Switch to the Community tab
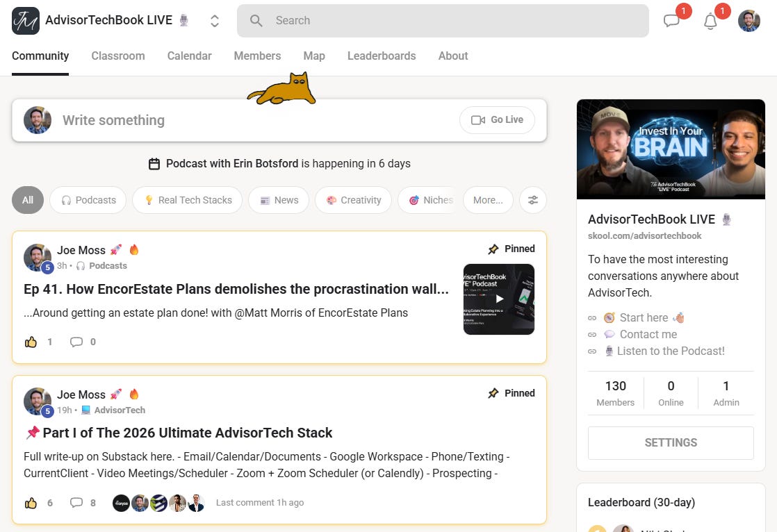 point(40,56)
